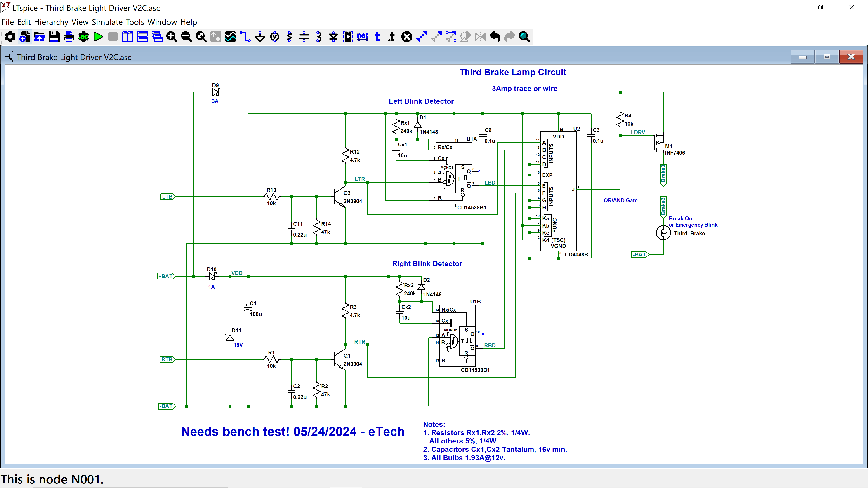Select the RTB input port label
The width and height of the screenshot is (868, 488).
[167, 359]
